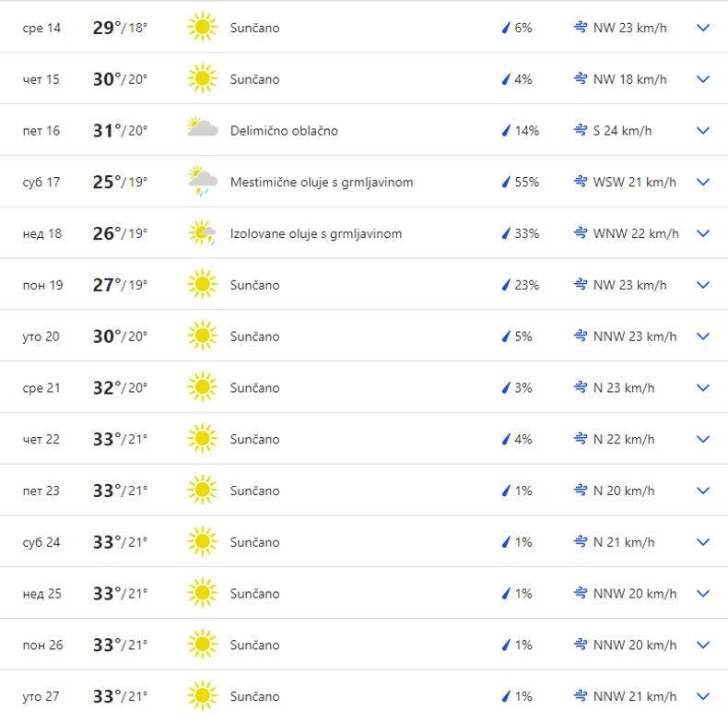Expand the нед 25 row chevron
Screen dimensions: 728x722
pos(703,594)
